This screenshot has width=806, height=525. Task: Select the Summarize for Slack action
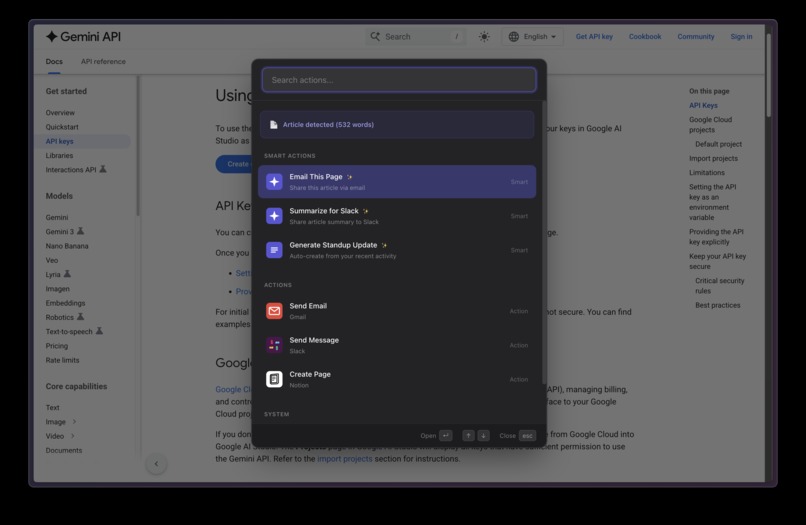coord(397,216)
